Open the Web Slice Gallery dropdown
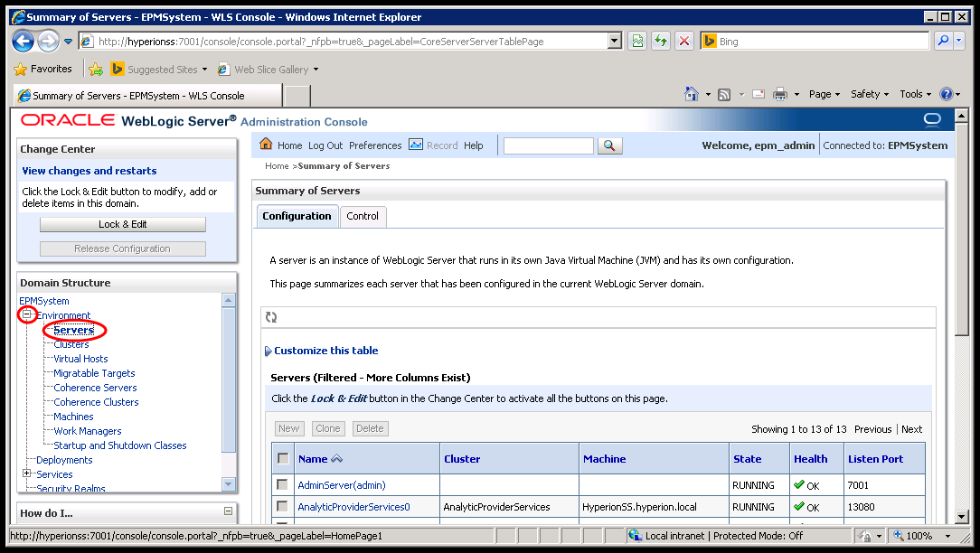 (x=316, y=70)
